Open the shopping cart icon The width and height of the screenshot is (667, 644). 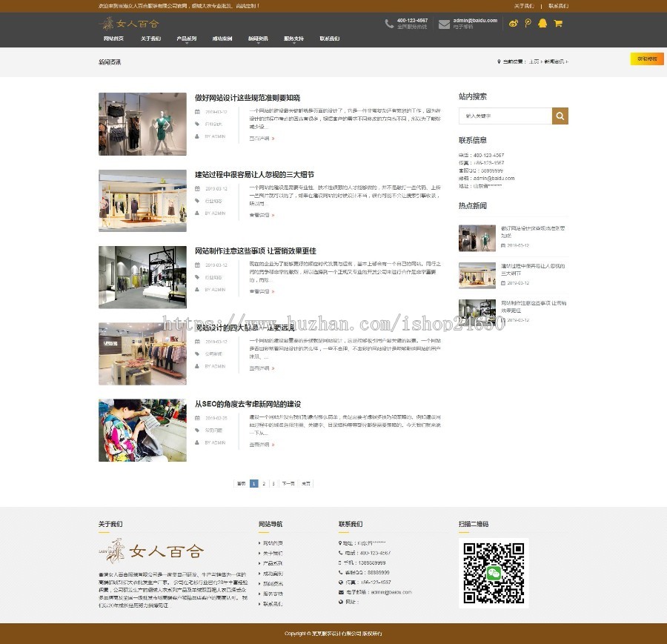pyautogui.click(x=558, y=24)
